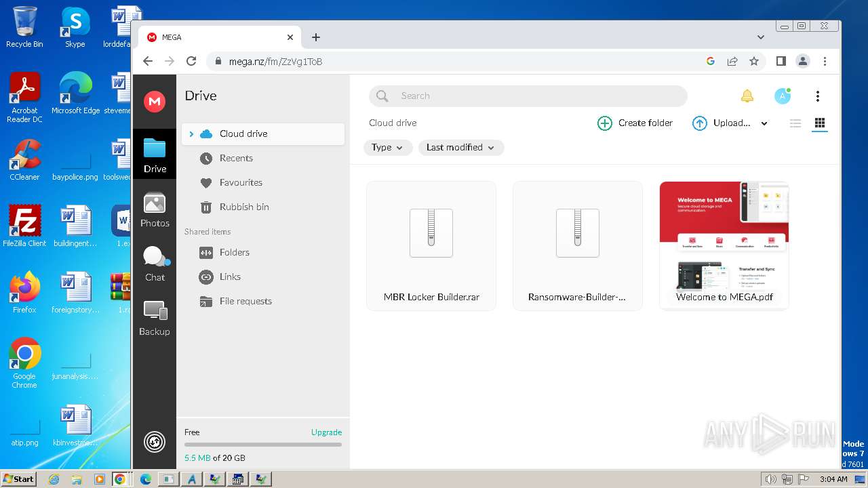The height and width of the screenshot is (488, 868).
Task: Open the Chrome tab search chevron
Action: click(761, 37)
